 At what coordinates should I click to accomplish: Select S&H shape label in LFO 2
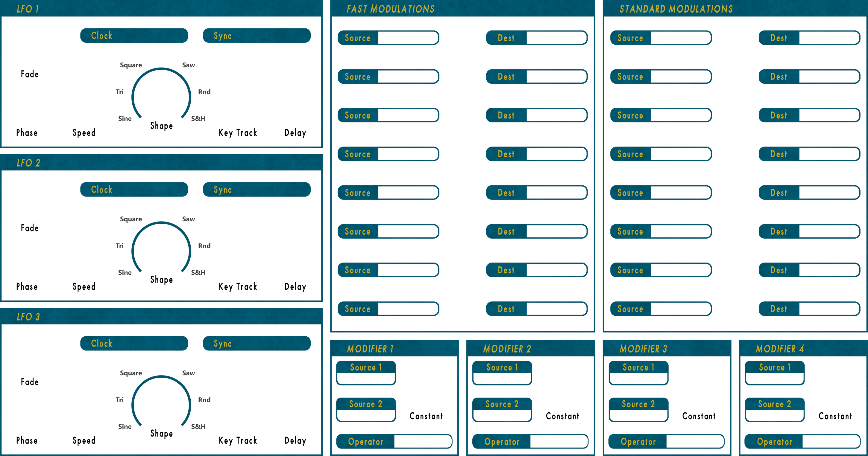pyautogui.click(x=198, y=273)
